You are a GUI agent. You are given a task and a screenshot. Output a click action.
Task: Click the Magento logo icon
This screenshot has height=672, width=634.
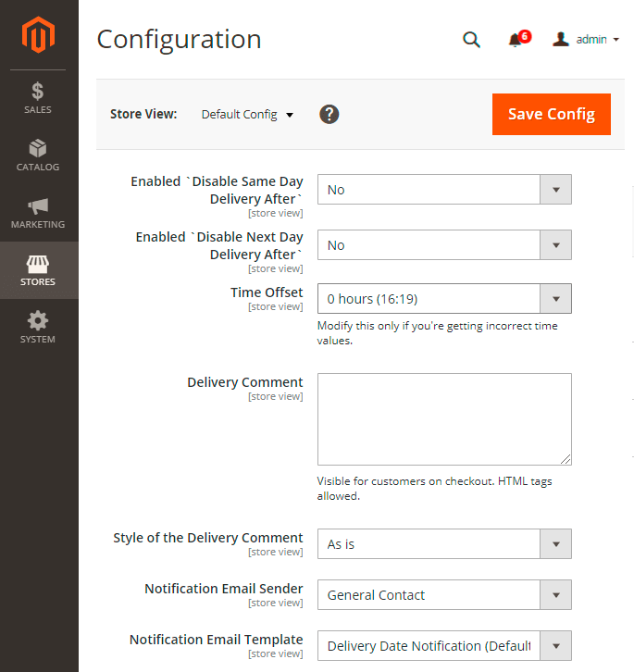[x=39, y=36]
